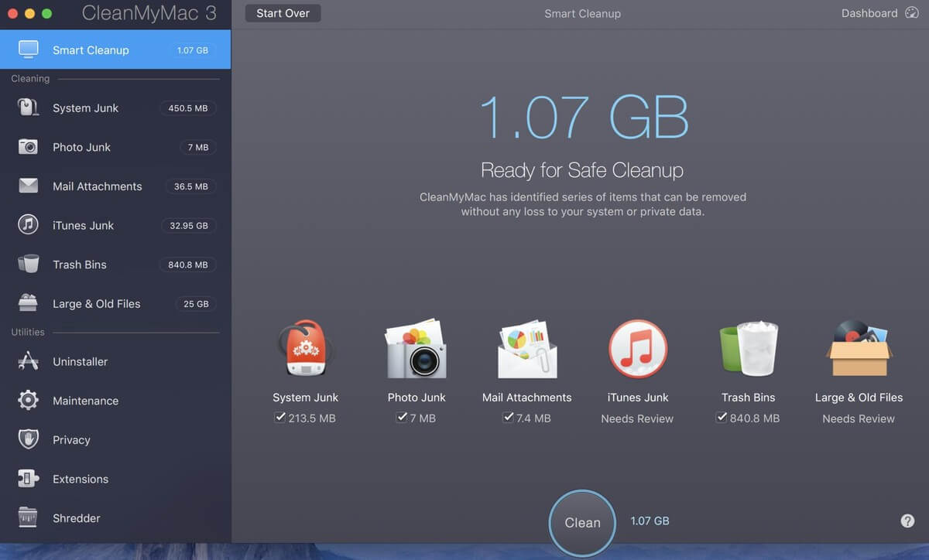Click the large Trash Bins icon
929x560 pixels.
pyautogui.click(x=748, y=349)
